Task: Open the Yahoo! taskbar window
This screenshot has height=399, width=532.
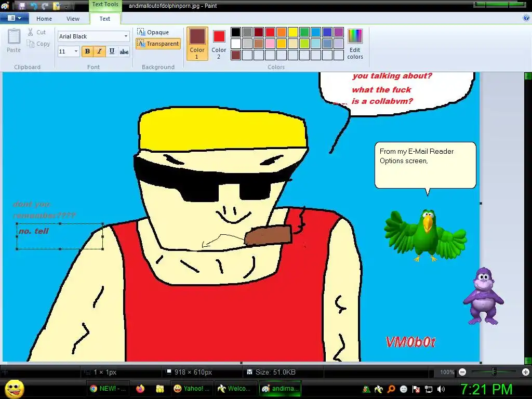Action: coord(191,389)
